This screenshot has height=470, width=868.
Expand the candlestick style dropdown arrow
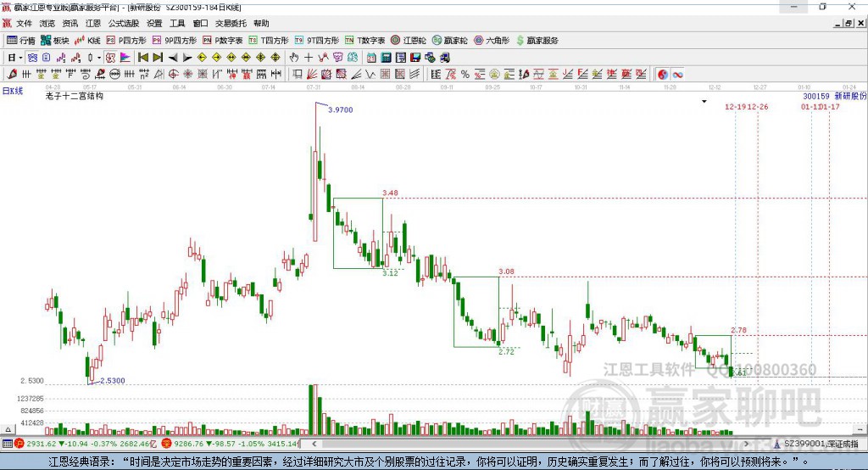point(99,58)
